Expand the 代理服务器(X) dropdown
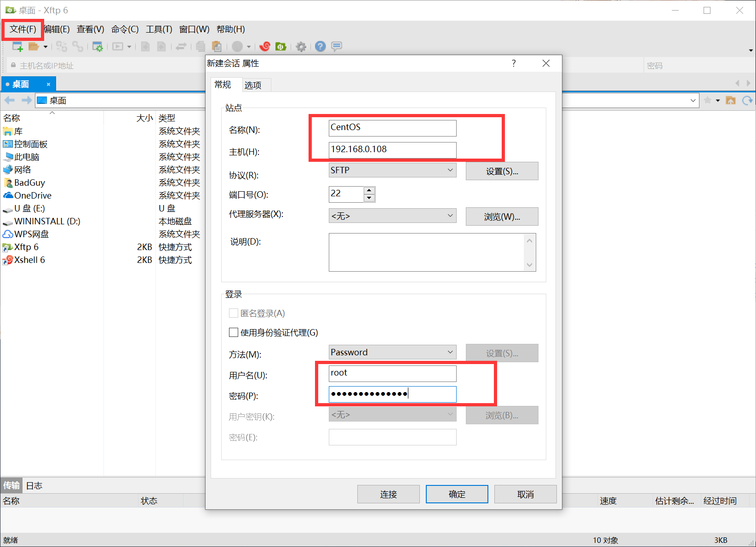 tap(450, 216)
